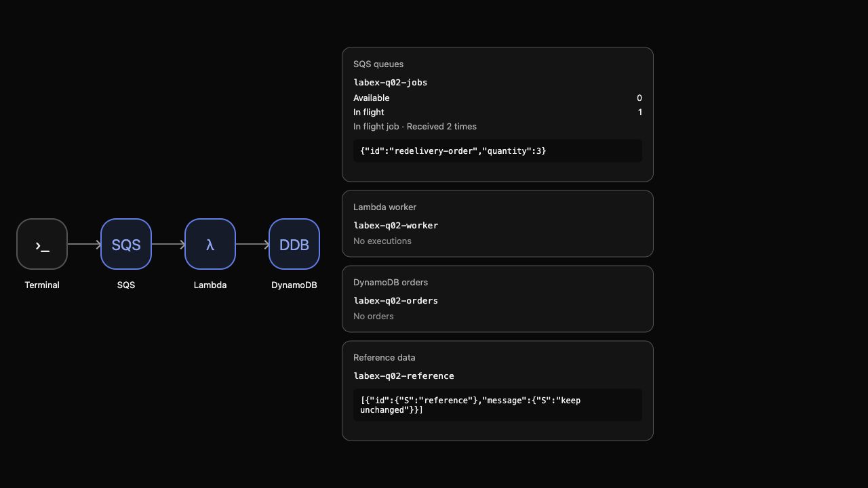Click the SQS label under its node
Screen dimensions: 868x488
(126, 285)
